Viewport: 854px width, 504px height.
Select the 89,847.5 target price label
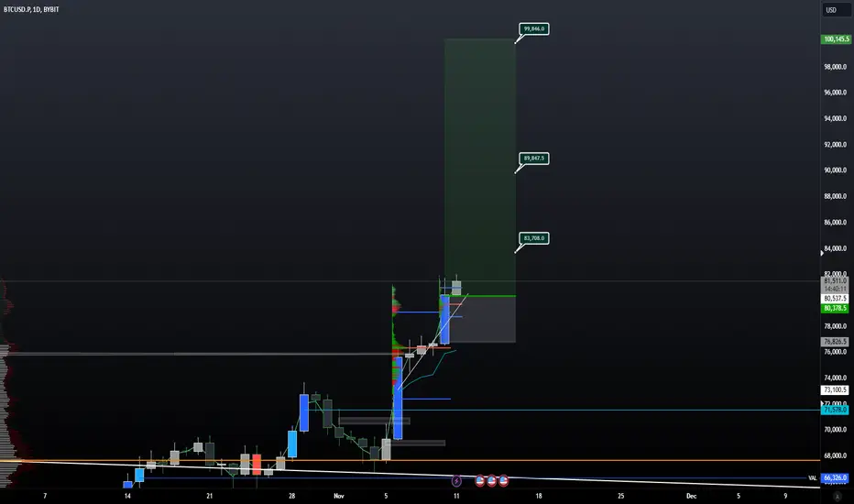(x=533, y=159)
